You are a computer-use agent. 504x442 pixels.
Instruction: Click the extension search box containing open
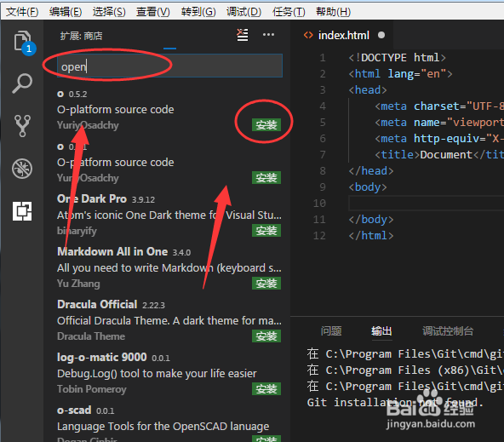(x=169, y=66)
